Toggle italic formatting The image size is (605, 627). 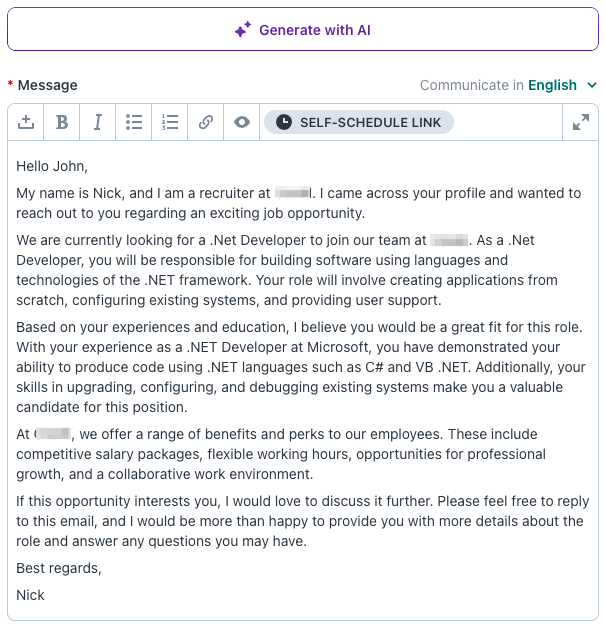point(98,122)
